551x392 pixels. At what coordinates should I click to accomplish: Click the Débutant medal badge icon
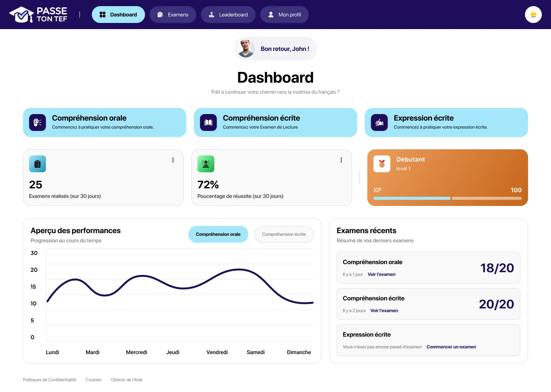tap(382, 164)
